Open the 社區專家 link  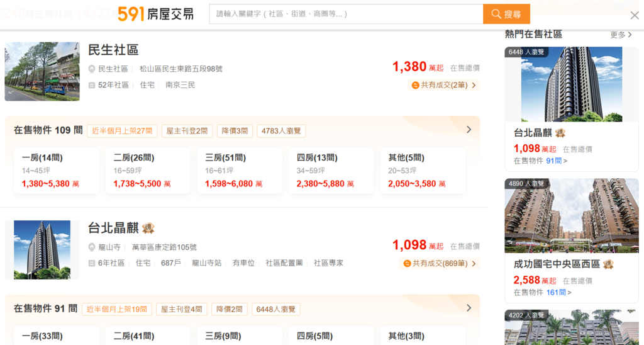pyautogui.click(x=328, y=263)
